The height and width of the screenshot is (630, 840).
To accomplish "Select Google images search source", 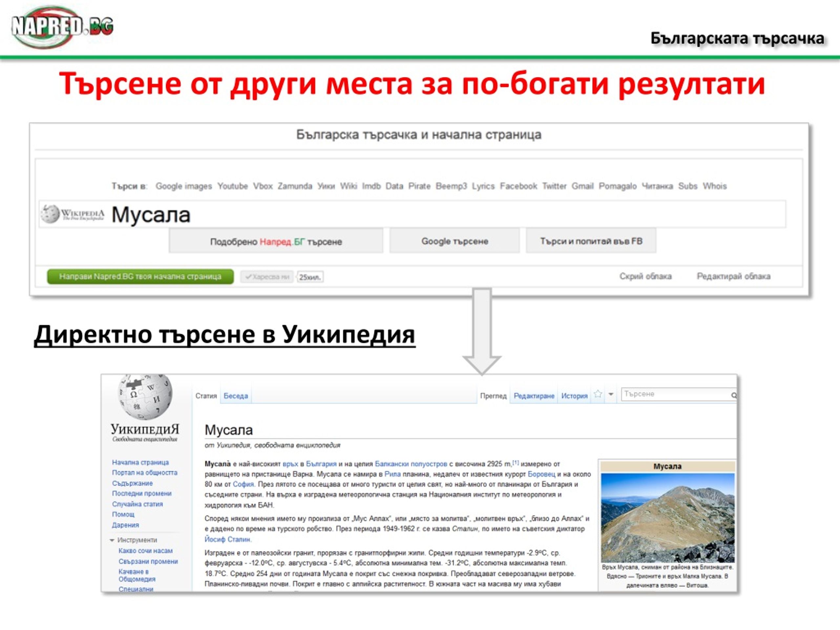I will pos(184,186).
